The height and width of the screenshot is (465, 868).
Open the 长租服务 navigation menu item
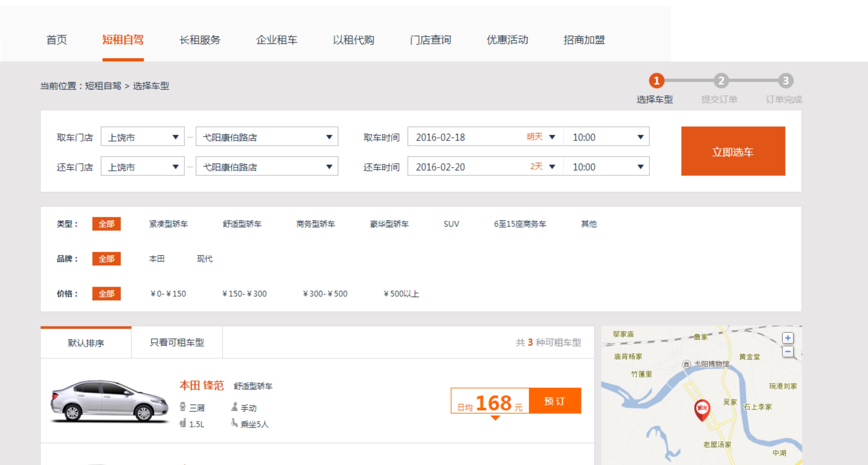tap(200, 40)
